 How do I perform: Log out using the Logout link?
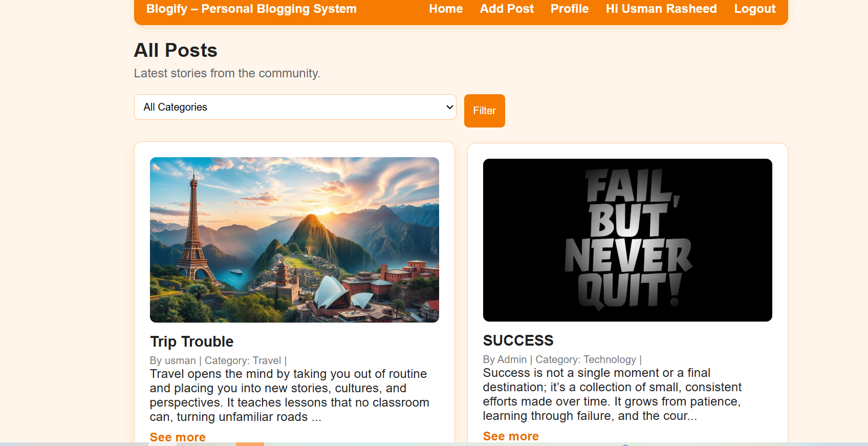(755, 9)
